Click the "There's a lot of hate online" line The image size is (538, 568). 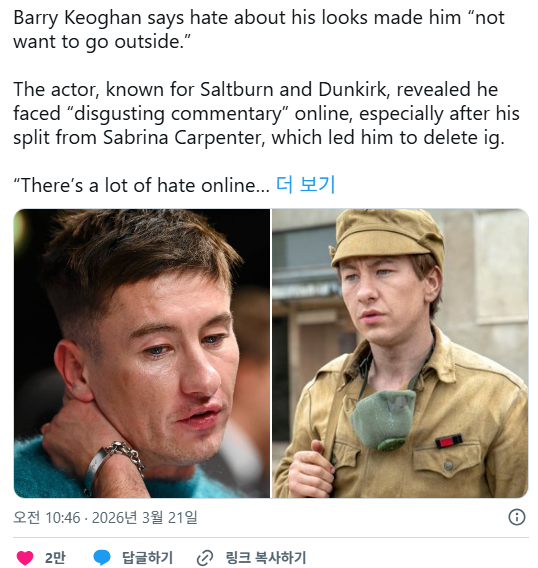tap(141, 185)
